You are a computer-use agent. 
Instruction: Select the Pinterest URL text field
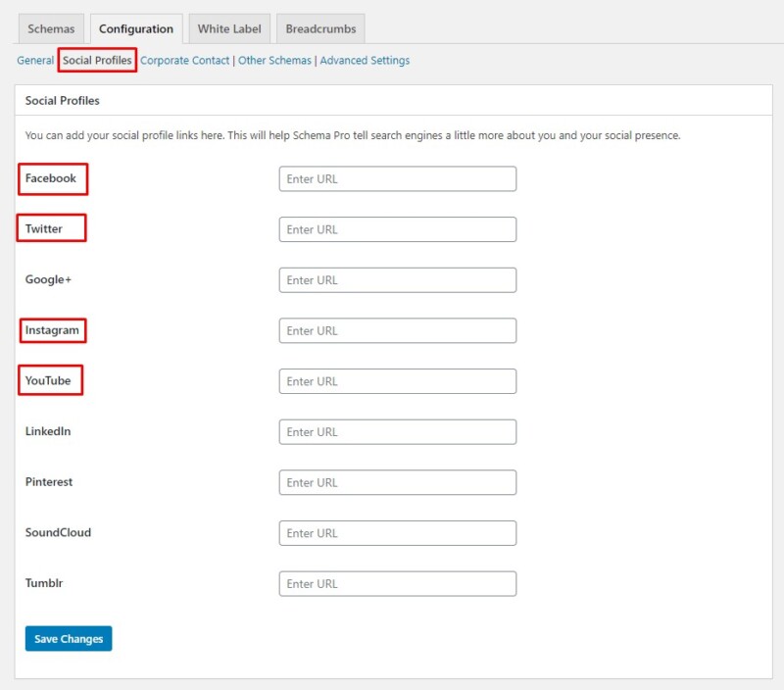[x=397, y=482]
